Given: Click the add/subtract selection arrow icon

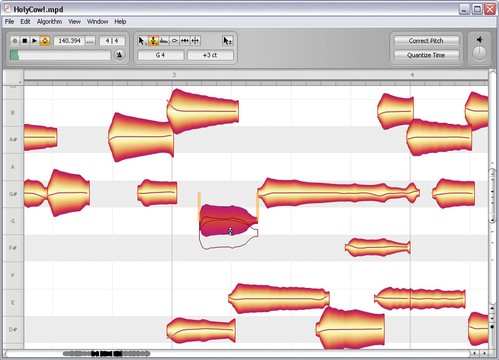Looking at the screenshot, I should tap(228, 41).
